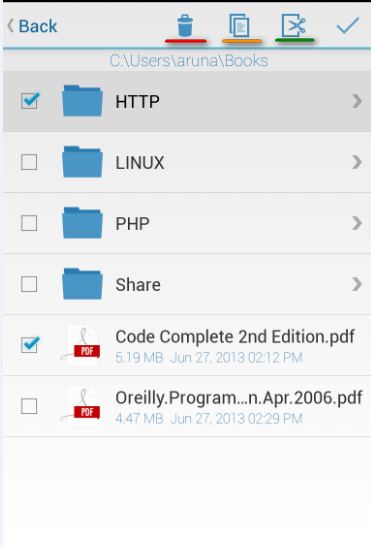Check the Share folder checkbox
Viewport: 371px width, 547px height.
point(29,284)
